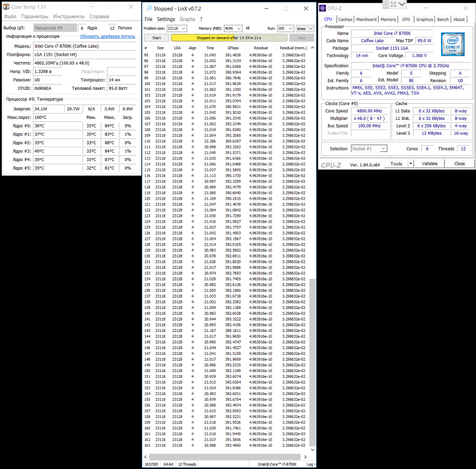Open the Параметры menu in Core Temp
The height and width of the screenshot is (469, 476).
click(x=34, y=16)
